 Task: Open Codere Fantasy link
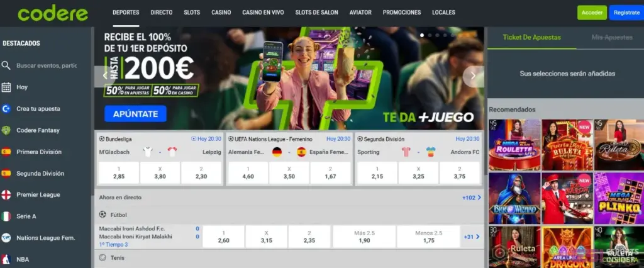coord(38,130)
